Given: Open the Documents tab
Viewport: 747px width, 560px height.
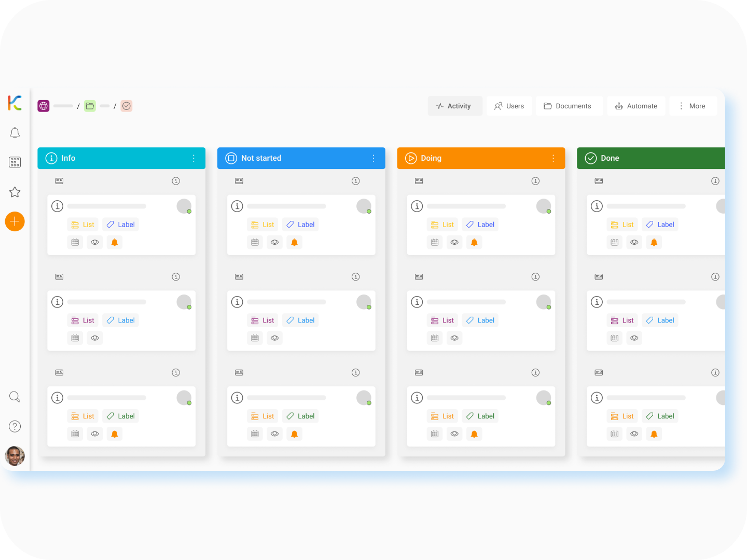Looking at the screenshot, I should 568,106.
